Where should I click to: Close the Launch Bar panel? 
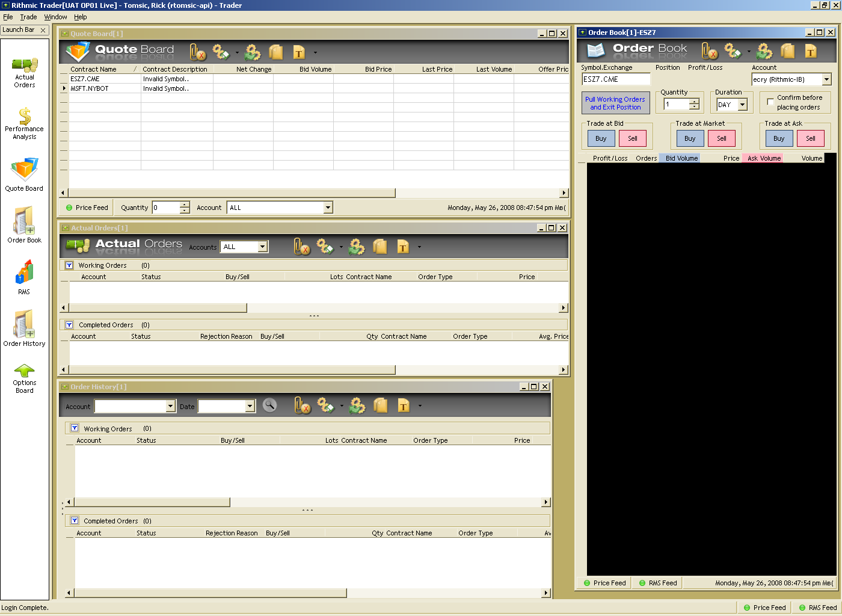pyautogui.click(x=43, y=30)
